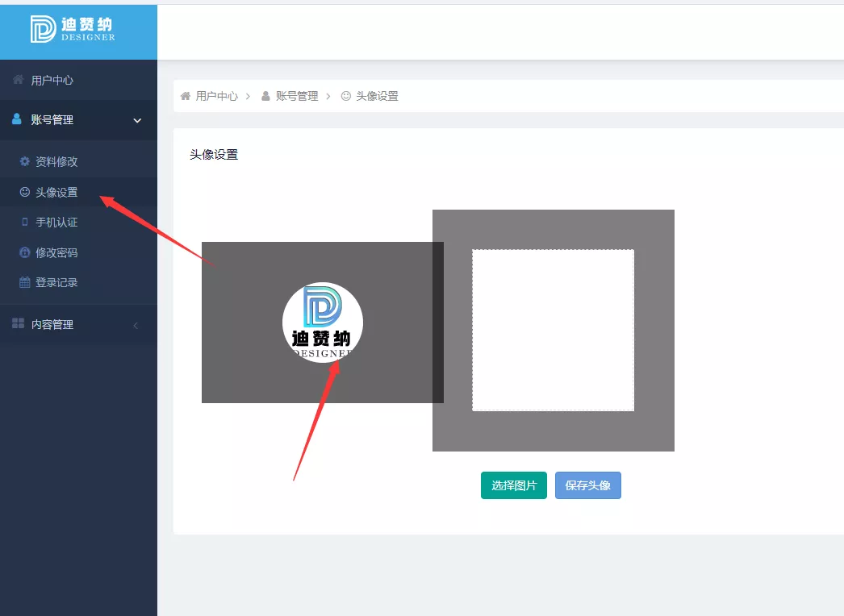Click the 迪赞纳 Designer logo in the header
Viewport: 844px width, 616px height.
click(x=73, y=29)
